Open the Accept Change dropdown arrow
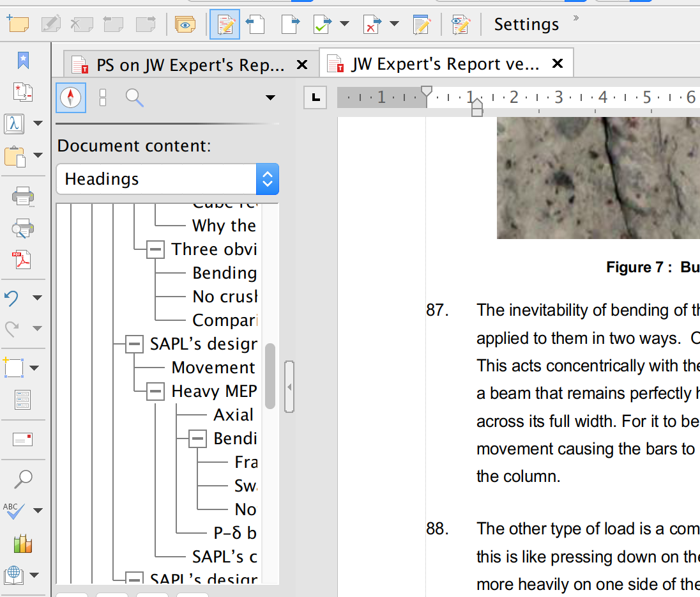700x597 pixels. pyautogui.click(x=345, y=24)
